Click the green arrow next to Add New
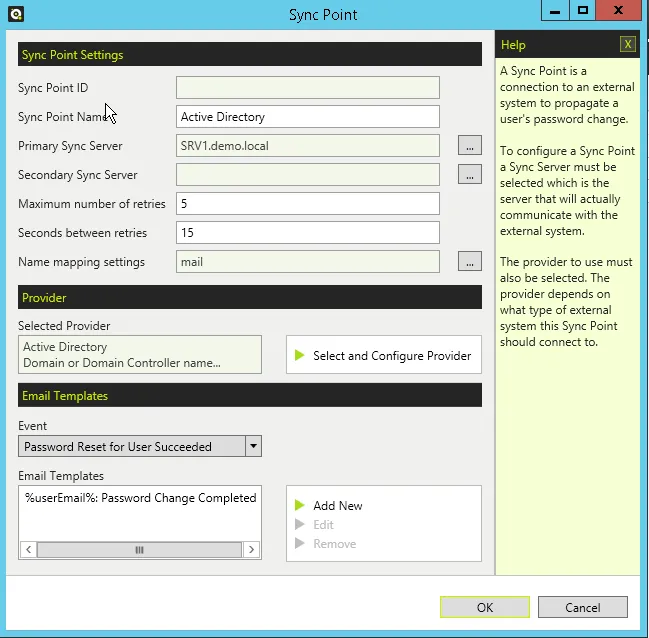Viewport: 649px width, 638px height. (299, 505)
